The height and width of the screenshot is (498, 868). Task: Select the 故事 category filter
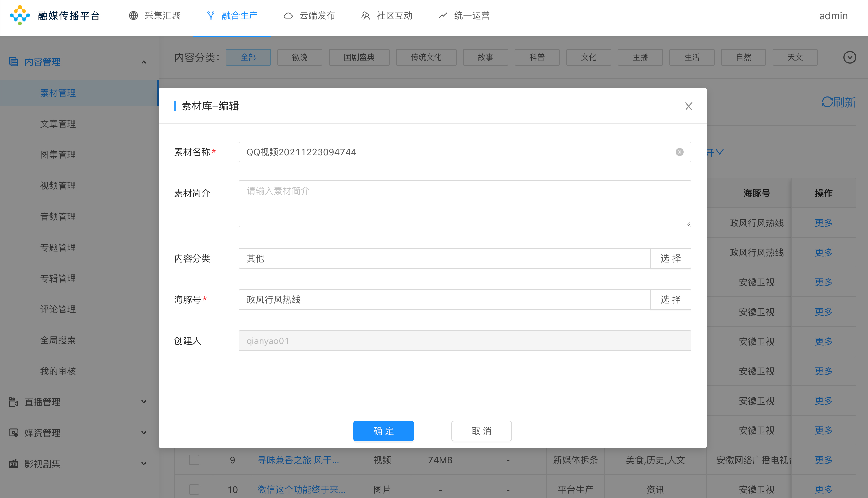485,57
